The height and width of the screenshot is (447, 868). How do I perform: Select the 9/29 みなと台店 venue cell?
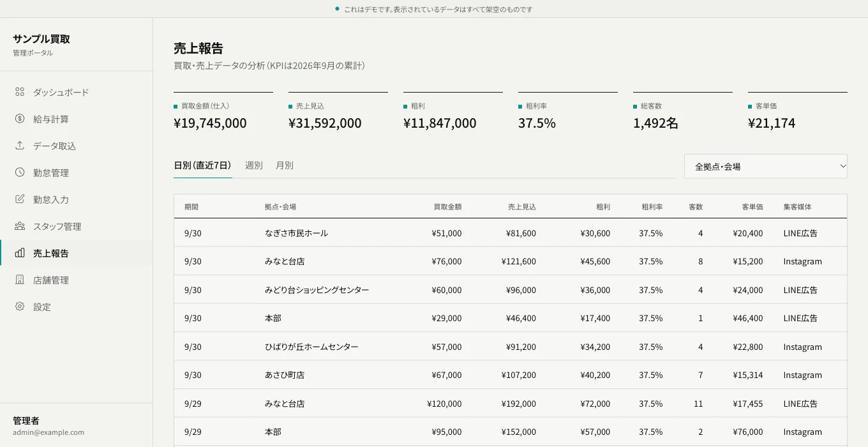[285, 404]
